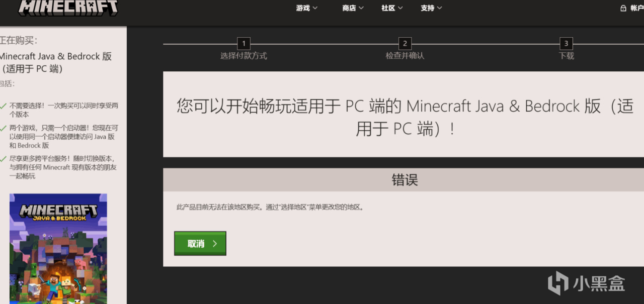644x304 pixels.
Task: Click the Minecraft Java & Bedrock cover art
Action: (x=58, y=249)
